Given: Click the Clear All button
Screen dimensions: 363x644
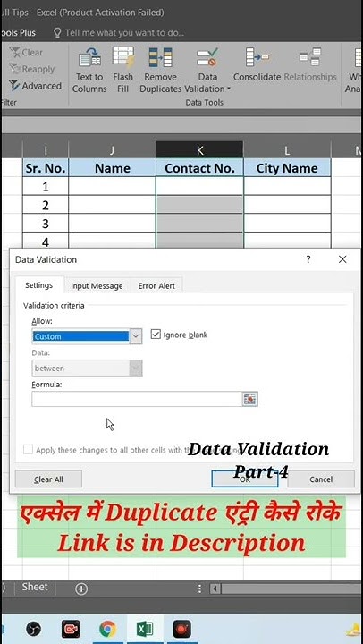Looking at the screenshot, I should point(48,479).
